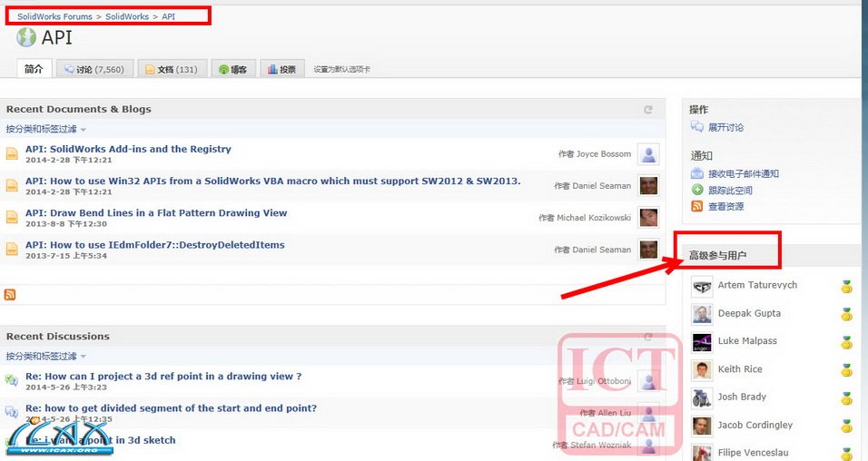The image size is (868, 461).
Task: Click the green follow space icon
Action: [x=697, y=190]
